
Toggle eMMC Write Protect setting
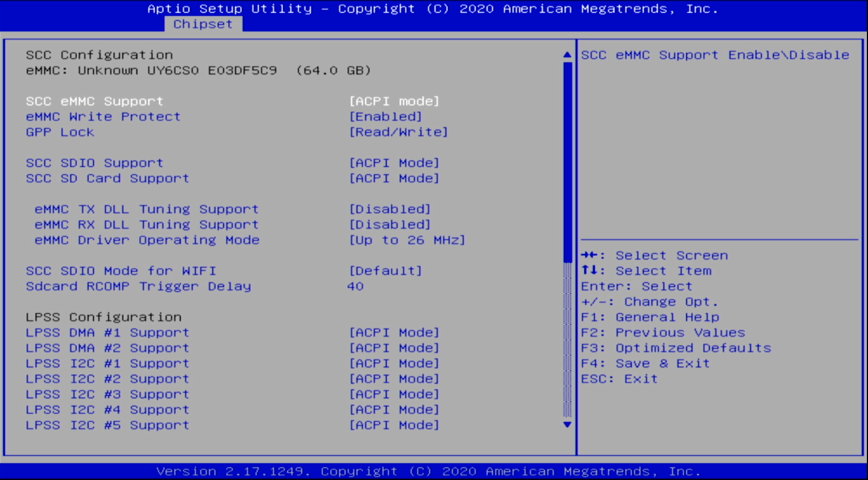point(385,116)
